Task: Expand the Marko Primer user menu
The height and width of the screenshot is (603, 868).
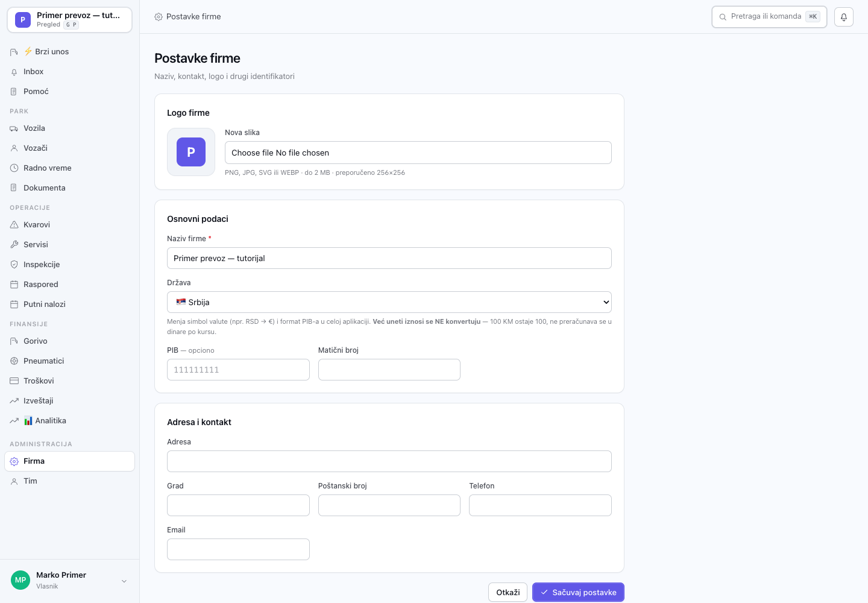Action: (70, 581)
